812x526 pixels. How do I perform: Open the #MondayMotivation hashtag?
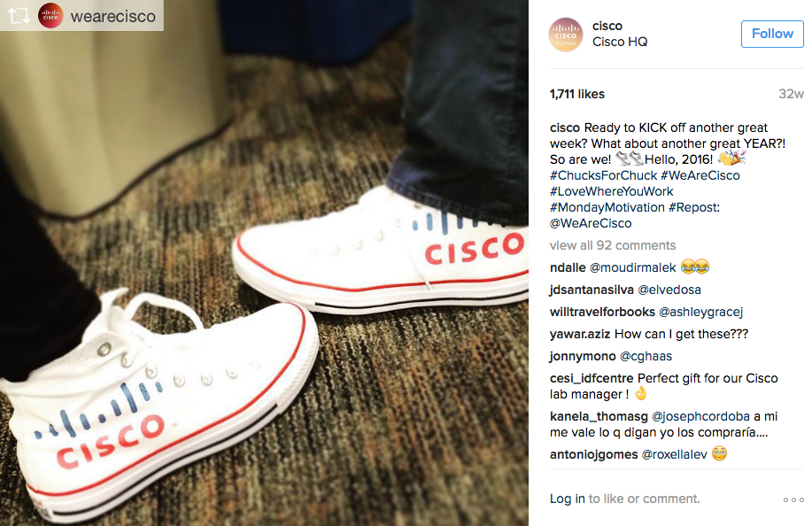coord(607,207)
